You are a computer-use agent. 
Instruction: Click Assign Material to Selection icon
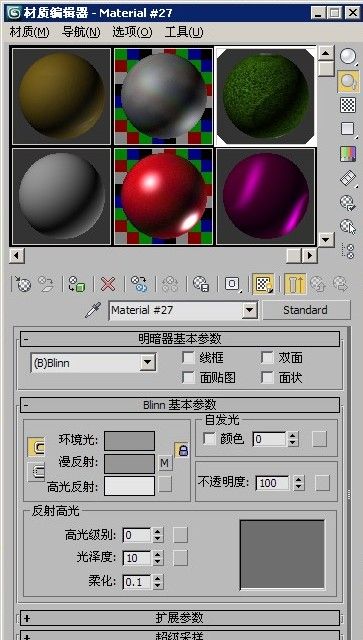(x=76, y=284)
